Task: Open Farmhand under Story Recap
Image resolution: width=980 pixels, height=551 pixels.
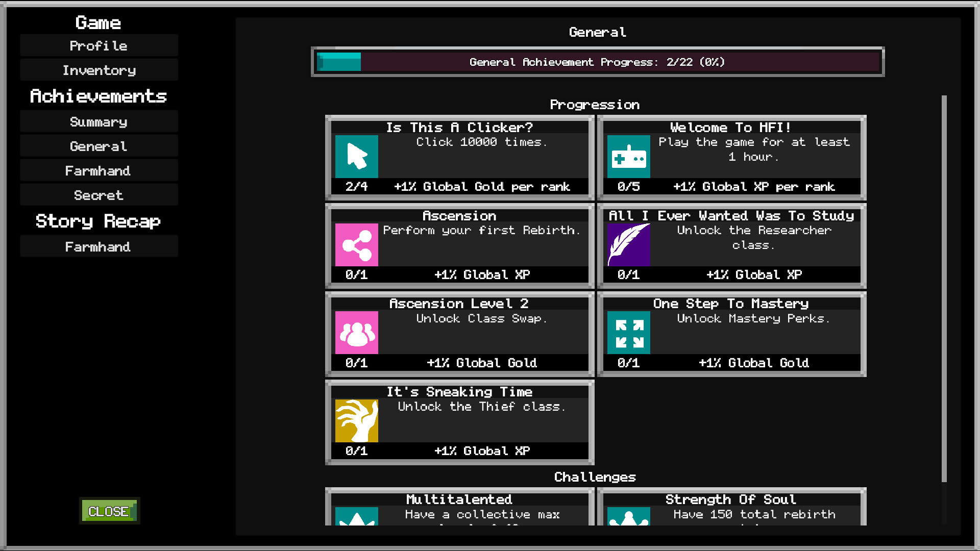Action: tap(99, 246)
